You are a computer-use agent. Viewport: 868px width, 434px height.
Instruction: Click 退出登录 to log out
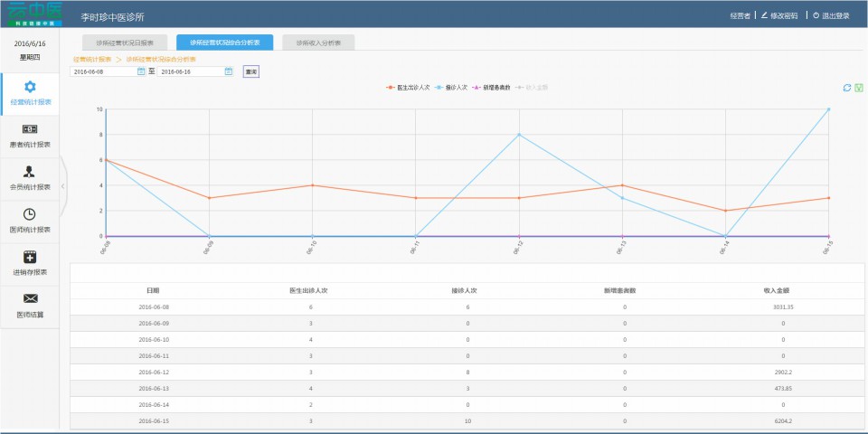point(831,16)
